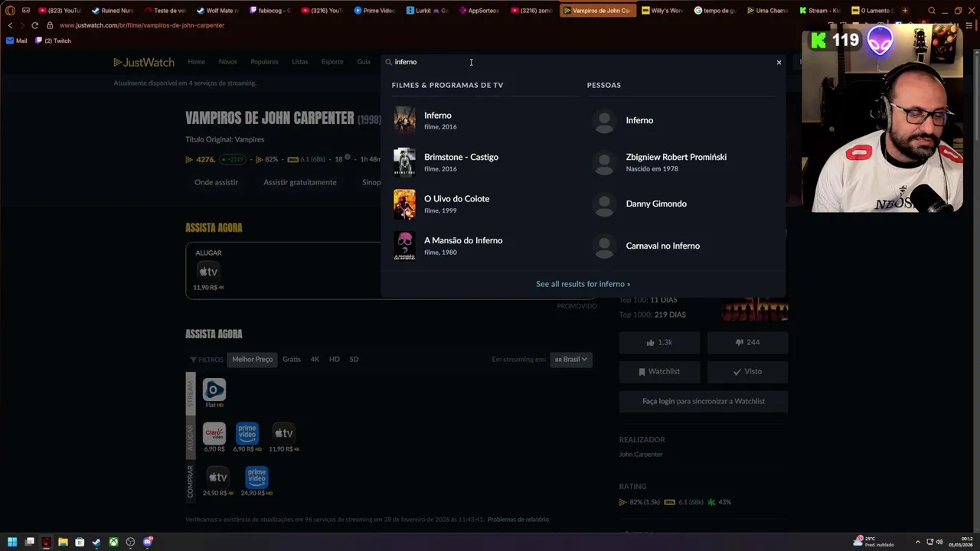Screen dimensions: 980x551
Task: Click the age rating info icon beside 18
Action: [x=347, y=158]
